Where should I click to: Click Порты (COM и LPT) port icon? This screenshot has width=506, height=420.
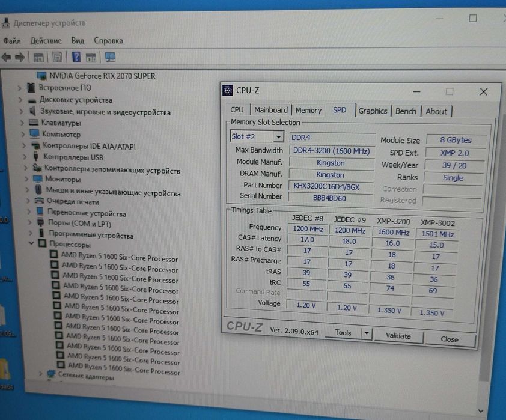(41, 222)
